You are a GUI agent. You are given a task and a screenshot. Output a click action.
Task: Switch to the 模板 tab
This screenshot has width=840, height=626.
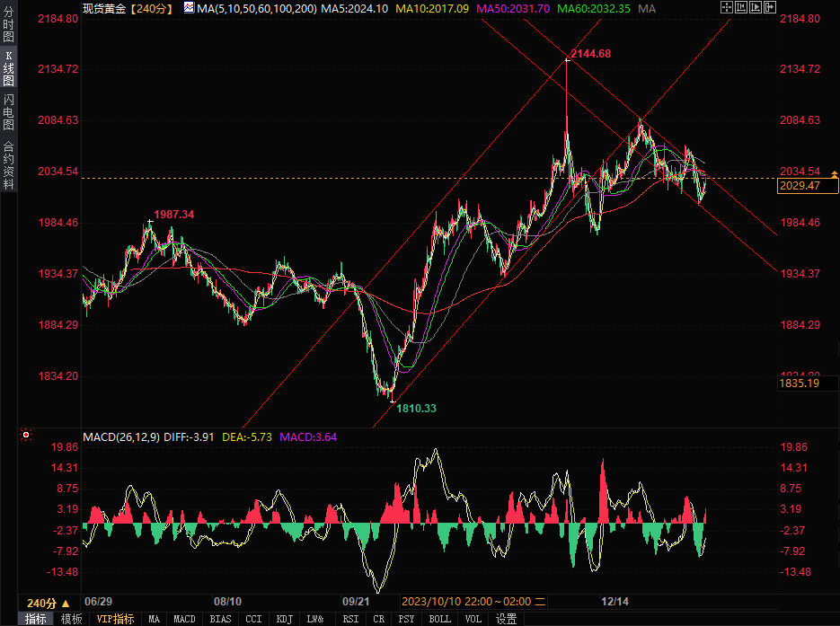tap(72, 619)
